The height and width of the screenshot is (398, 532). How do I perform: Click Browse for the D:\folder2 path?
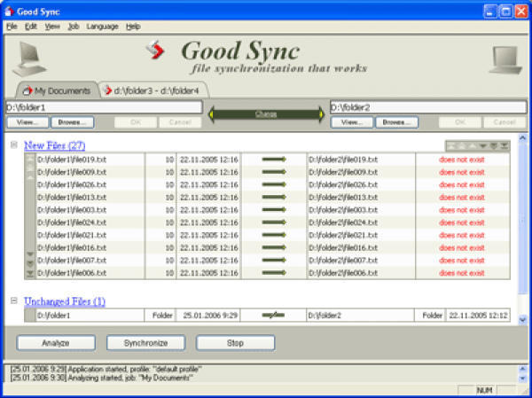[395, 121]
